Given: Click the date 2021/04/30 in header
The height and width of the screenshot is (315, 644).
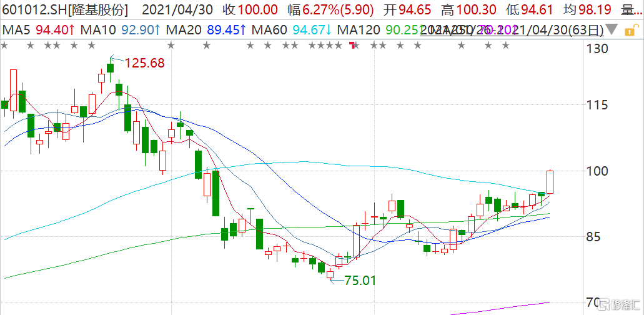Looking at the screenshot, I should pyautogui.click(x=177, y=10).
